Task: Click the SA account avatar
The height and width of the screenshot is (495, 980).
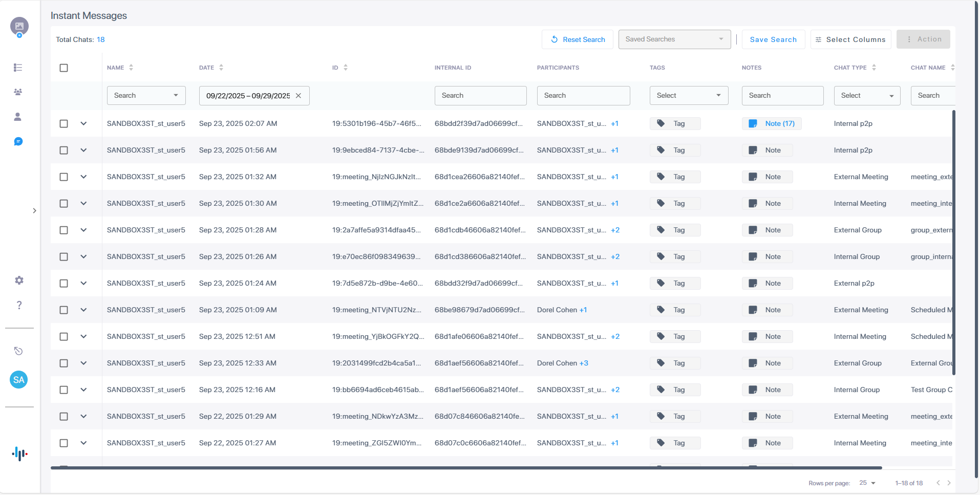Action: (19, 380)
